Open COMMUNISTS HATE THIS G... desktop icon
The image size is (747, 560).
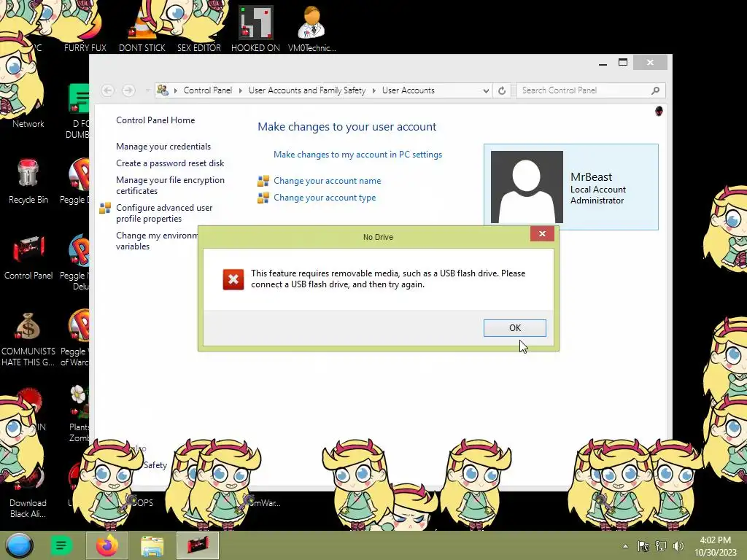[28, 338]
